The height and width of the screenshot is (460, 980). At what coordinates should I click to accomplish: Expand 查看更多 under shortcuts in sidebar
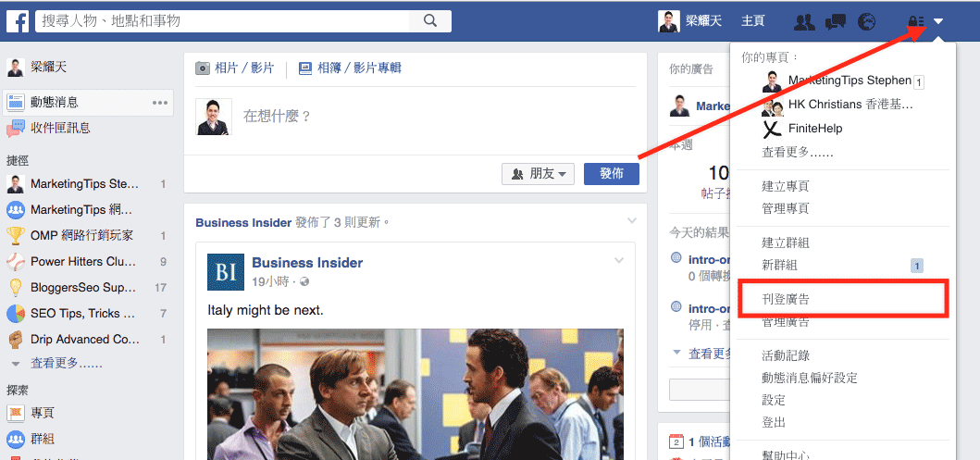point(67,363)
